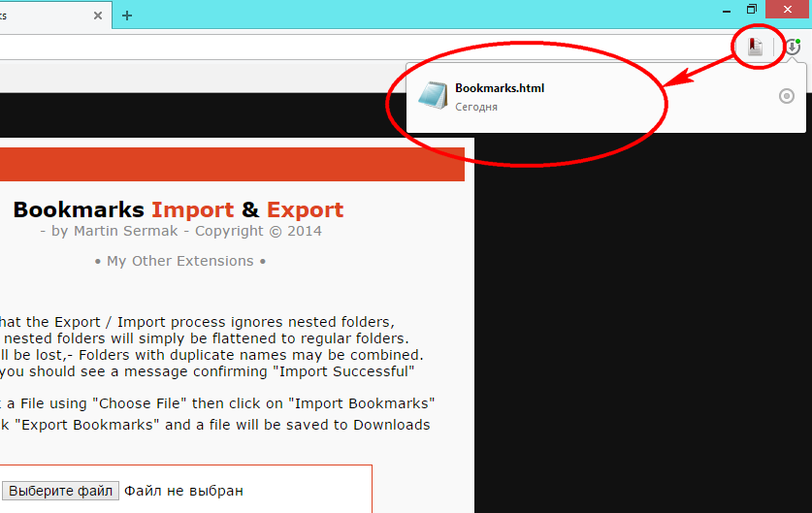Click the Bookmarks Import & Export heading
The height and width of the screenshot is (513, 812).
[x=179, y=209]
